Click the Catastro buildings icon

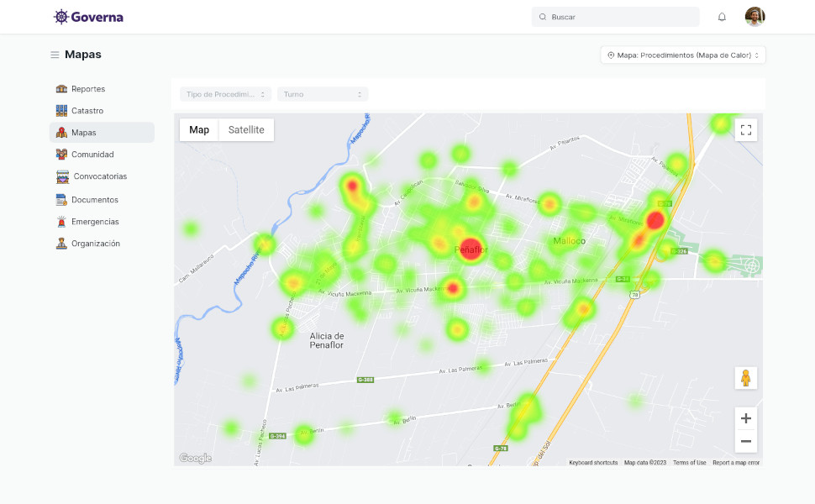[61, 111]
